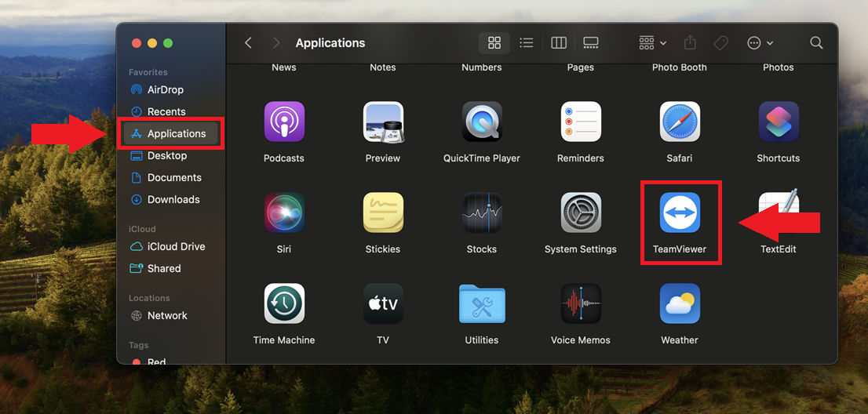Click the Finder search magnifier icon
This screenshot has height=414, width=868.
coord(816,42)
